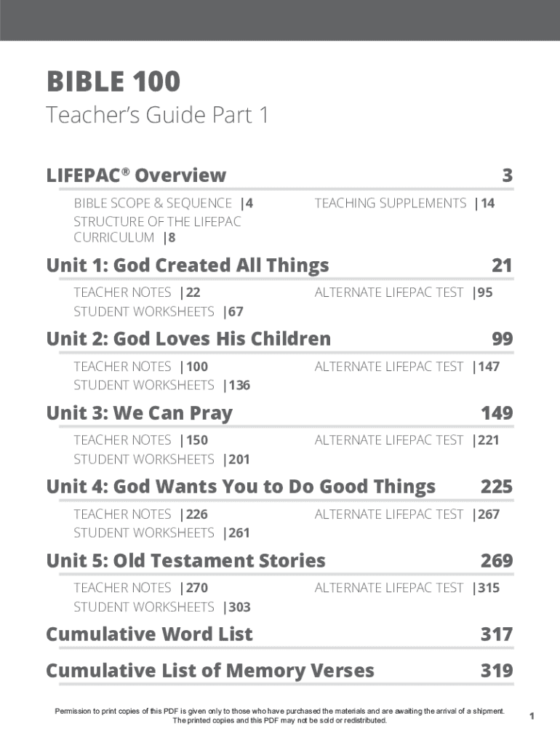The image size is (560, 745).
Task: Jump to Cumulative Word List section
Action: [149, 634]
